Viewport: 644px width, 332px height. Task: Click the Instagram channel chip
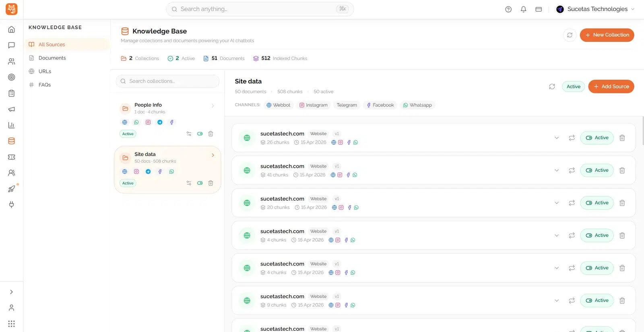(x=313, y=105)
